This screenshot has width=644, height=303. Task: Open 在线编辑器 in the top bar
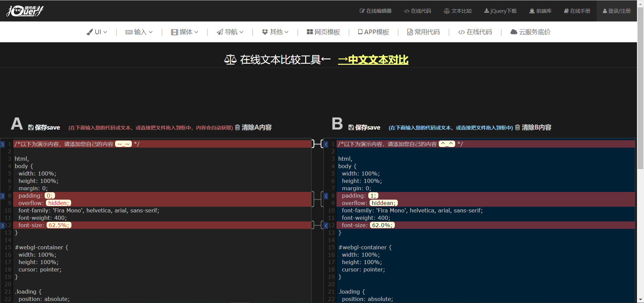(x=376, y=11)
